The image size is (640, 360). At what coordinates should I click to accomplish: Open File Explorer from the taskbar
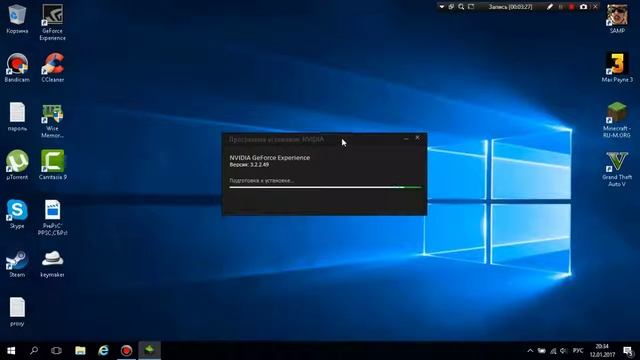click(x=80, y=351)
